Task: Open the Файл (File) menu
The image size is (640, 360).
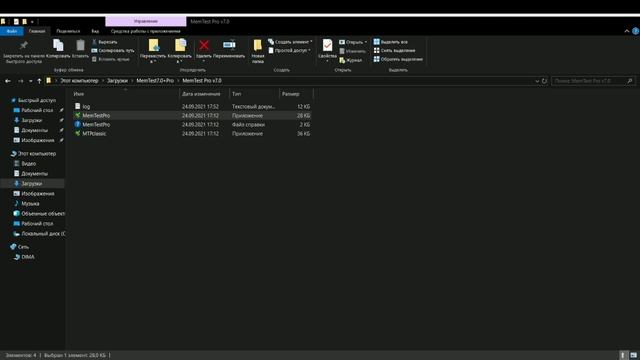Action: pyautogui.click(x=12, y=31)
